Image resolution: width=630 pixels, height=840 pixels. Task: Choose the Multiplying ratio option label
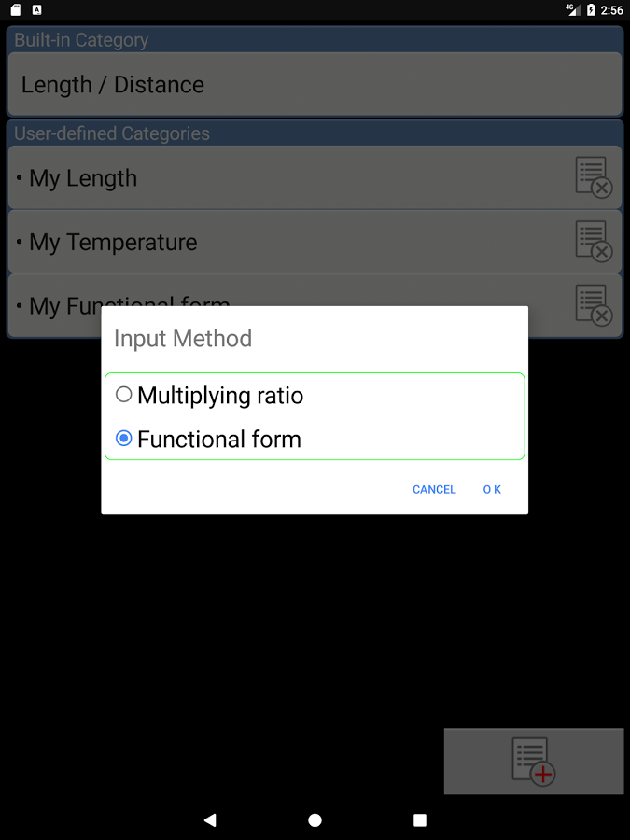click(220, 396)
